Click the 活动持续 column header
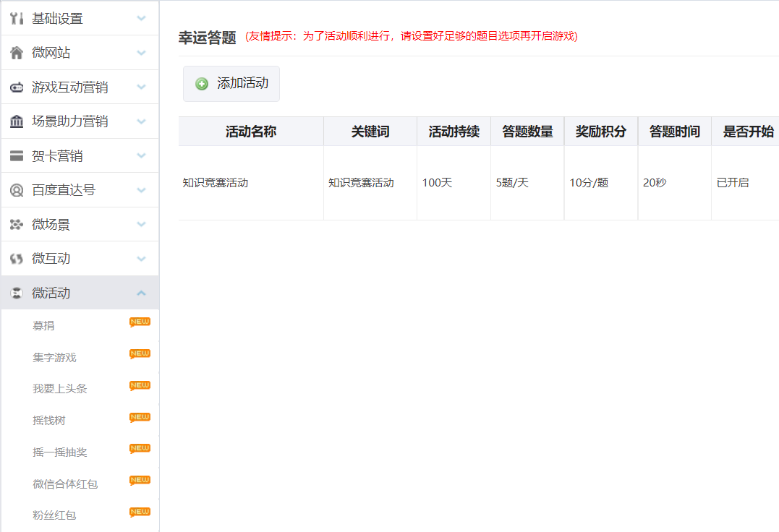 454,132
